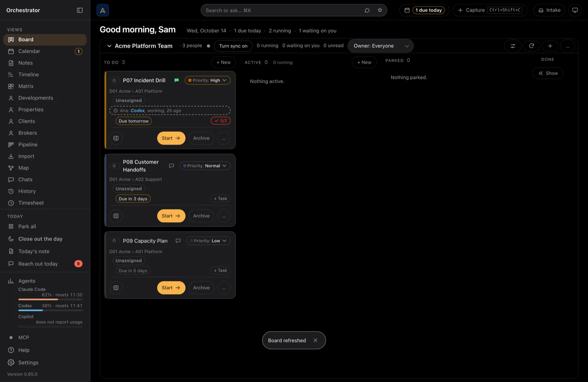Dismiss the Board refreshed toast
The image size is (588, 382).
(x=315, y=340)
